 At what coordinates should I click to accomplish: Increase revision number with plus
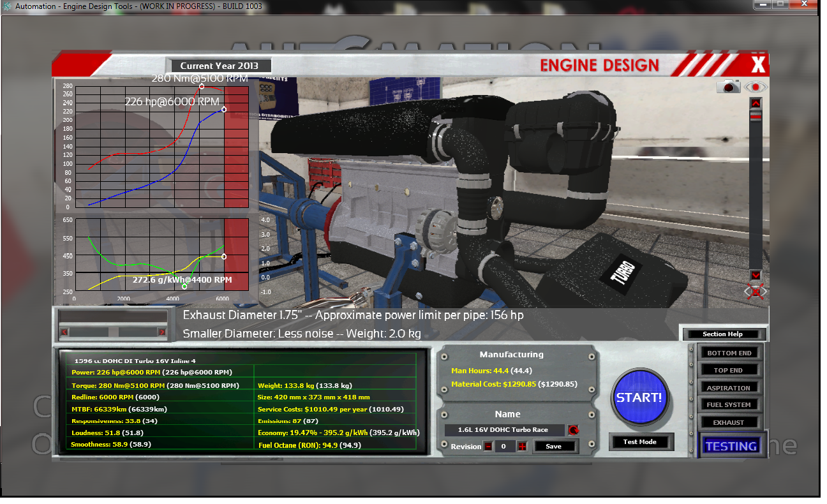523,447
